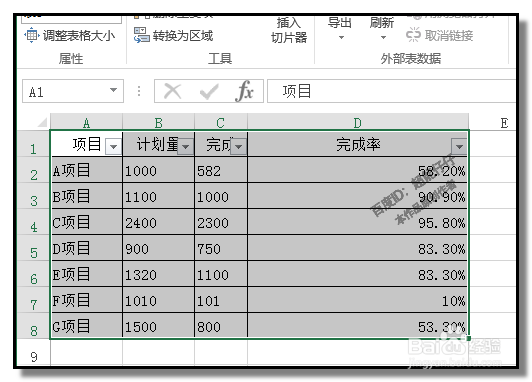Click the formula bar containing 项目
532x382 pixels.
point(392,91)
